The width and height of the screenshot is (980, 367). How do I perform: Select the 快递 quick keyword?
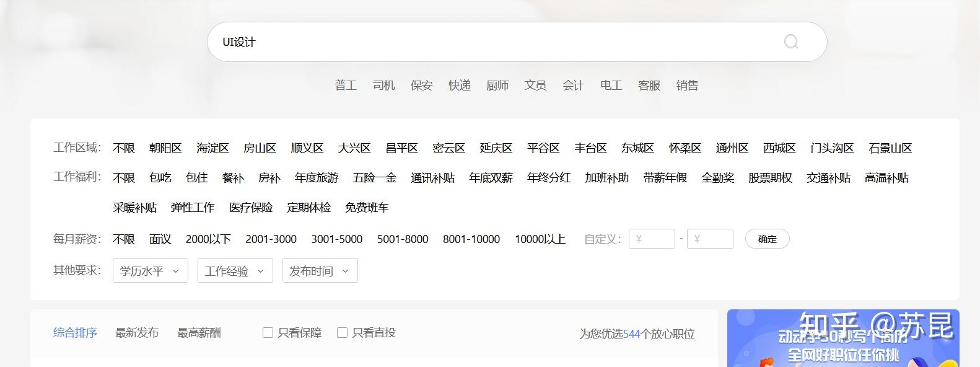click(x=460, y=86)
